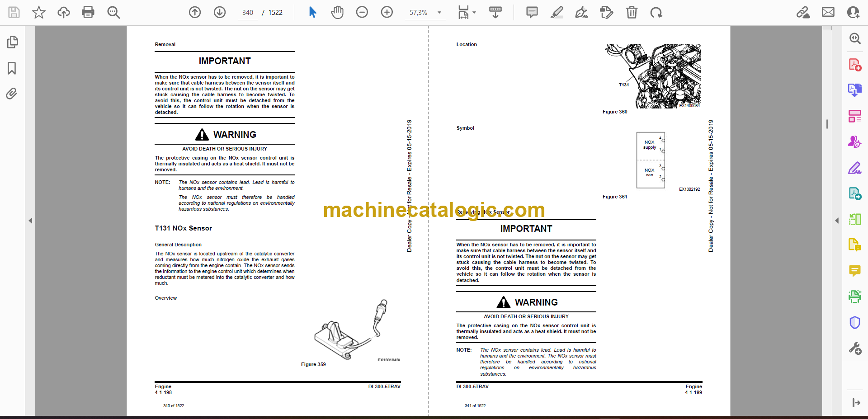Open the Organize Pages tool
Image resolution: width=868 pixels, height=419 pixels.
pyautogui.click(x=855, y=116)
